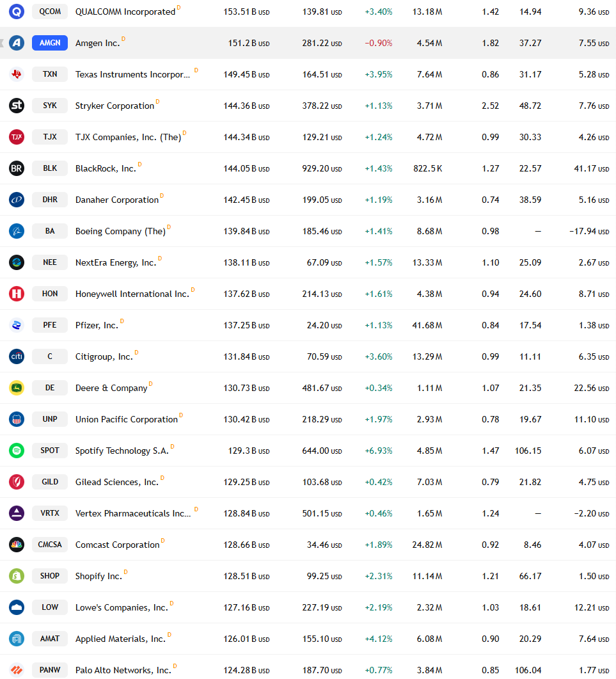Click the Amgen logo icon

tap(17, 43)
